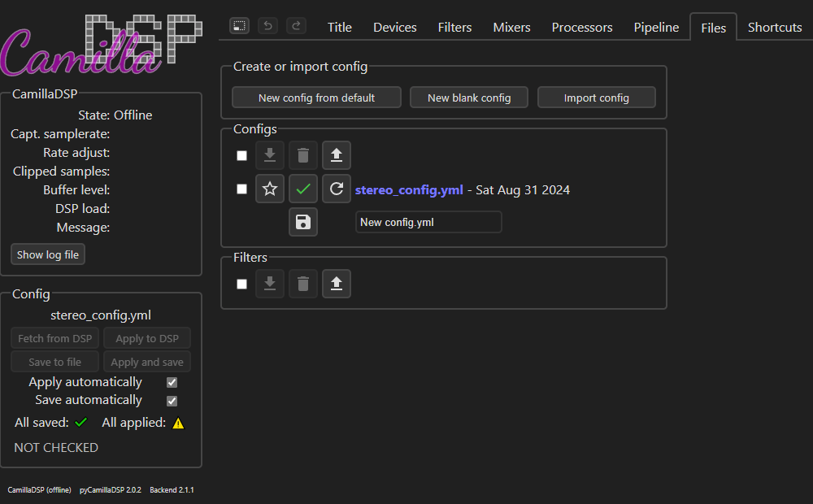Download selected configs icon in Configs section

click(270, 155)
